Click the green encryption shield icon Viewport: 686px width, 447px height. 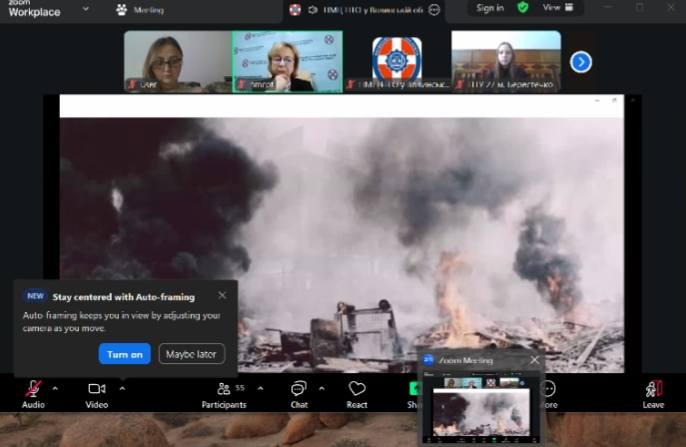tap(522, 7)
